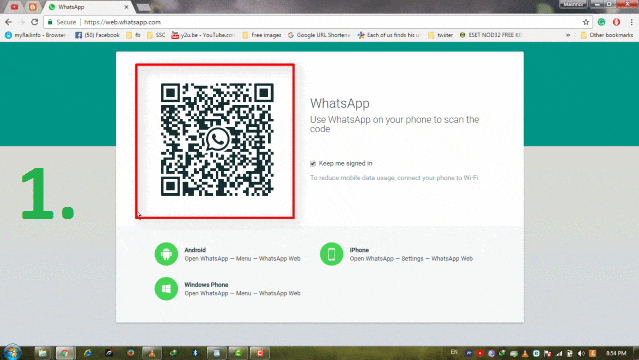Open the SSC bookmarks folder
The image size is (639, 360).
[x=156, y=35]
